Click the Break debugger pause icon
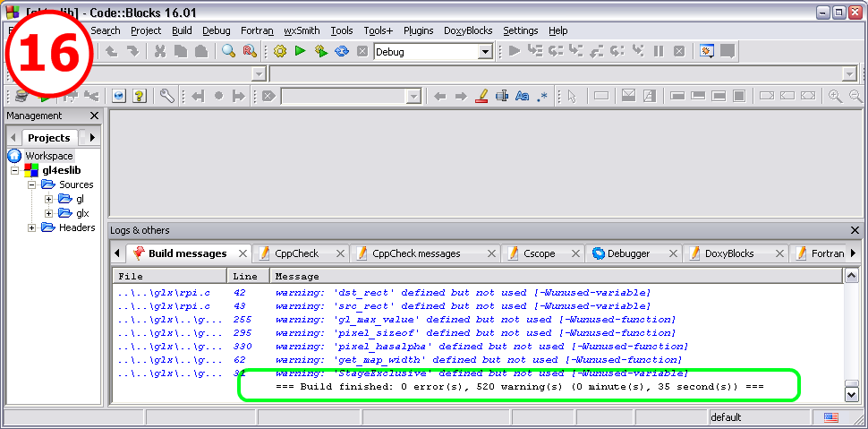Viewport: 868px width, 429px height. click(659, 52)
